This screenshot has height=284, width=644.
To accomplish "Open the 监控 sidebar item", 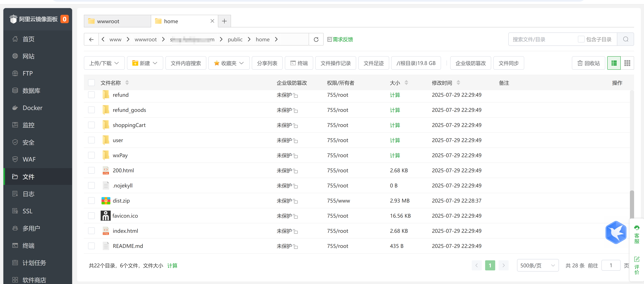I will (x=38, y=125).
